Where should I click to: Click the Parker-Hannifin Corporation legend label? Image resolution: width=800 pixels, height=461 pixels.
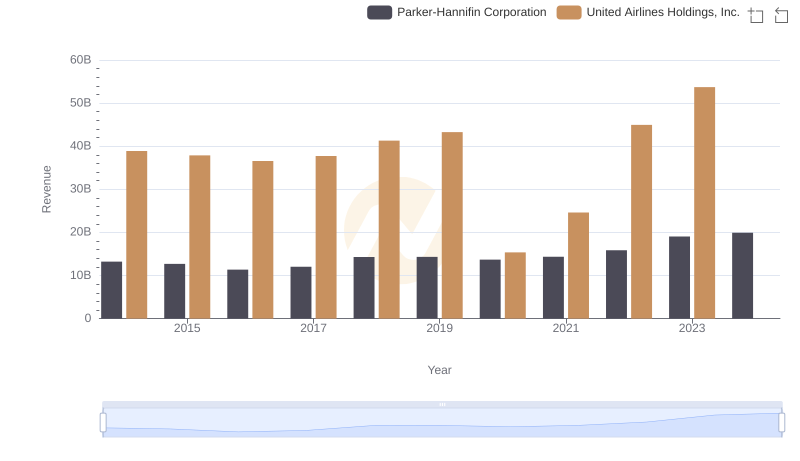tap(471, 13)
